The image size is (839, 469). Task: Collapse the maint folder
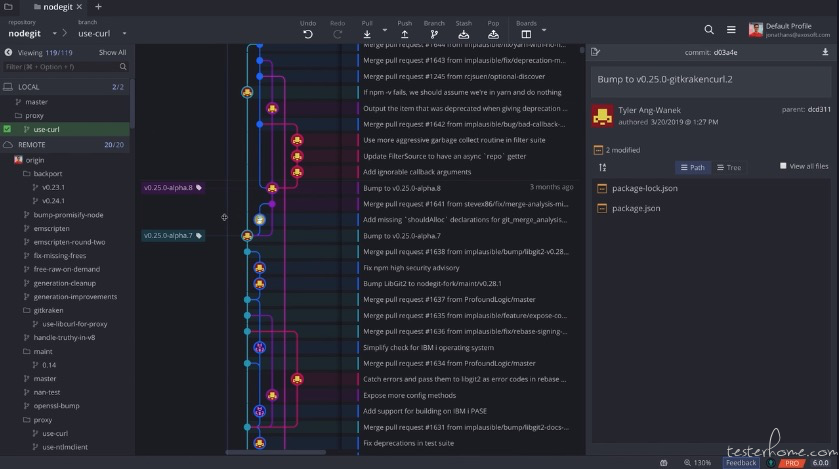(37, 351)
